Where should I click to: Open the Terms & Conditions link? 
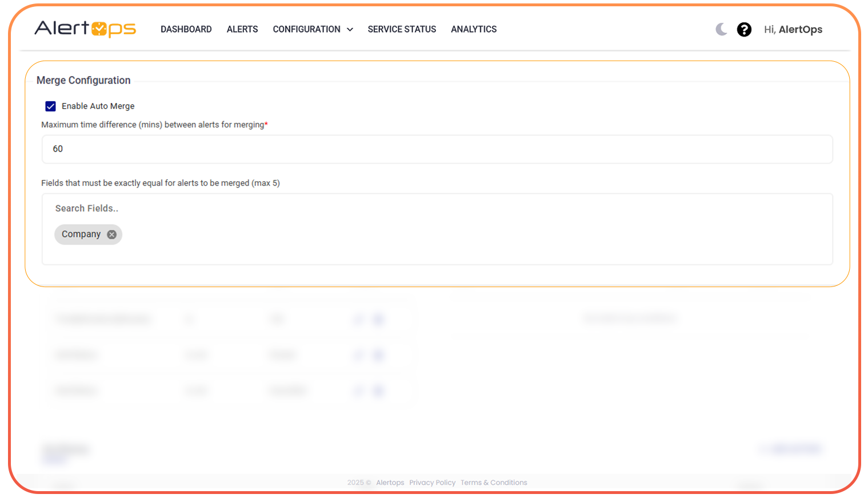[494, 483]
